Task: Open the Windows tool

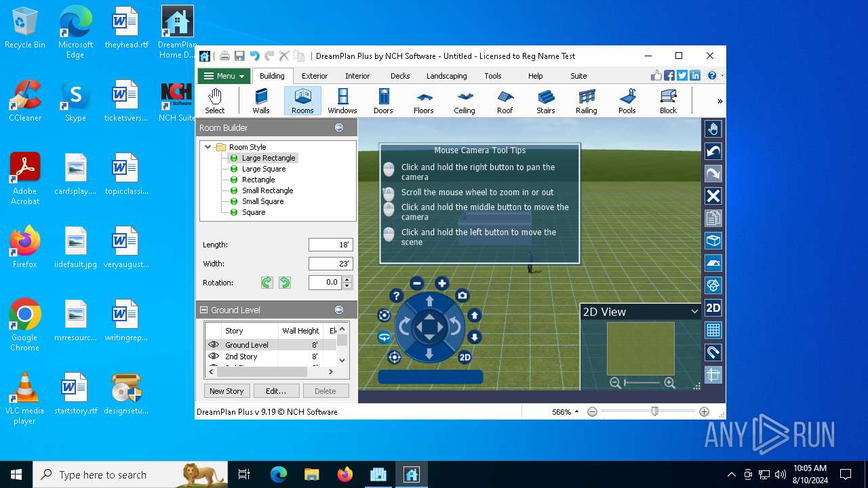Action: pos(342,100)
